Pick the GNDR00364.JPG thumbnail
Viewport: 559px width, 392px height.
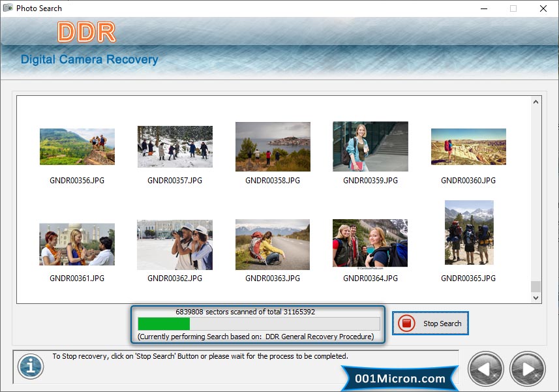(x=370, y=244)
